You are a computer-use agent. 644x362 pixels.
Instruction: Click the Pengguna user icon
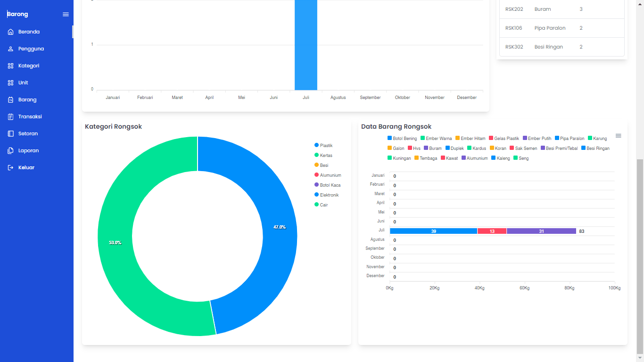point(11,49)
